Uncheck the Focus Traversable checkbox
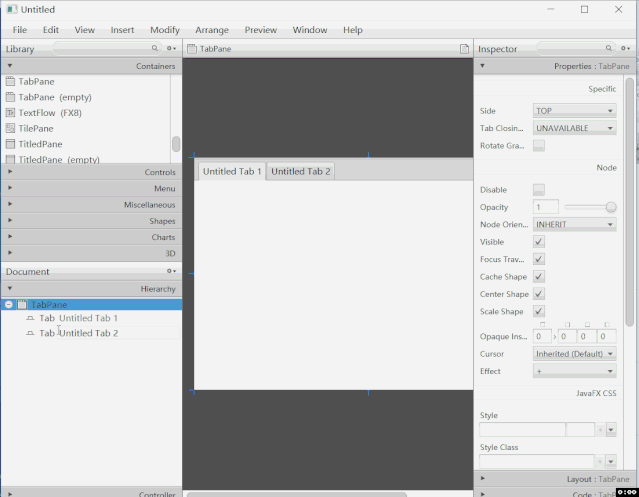 [539, 259]
